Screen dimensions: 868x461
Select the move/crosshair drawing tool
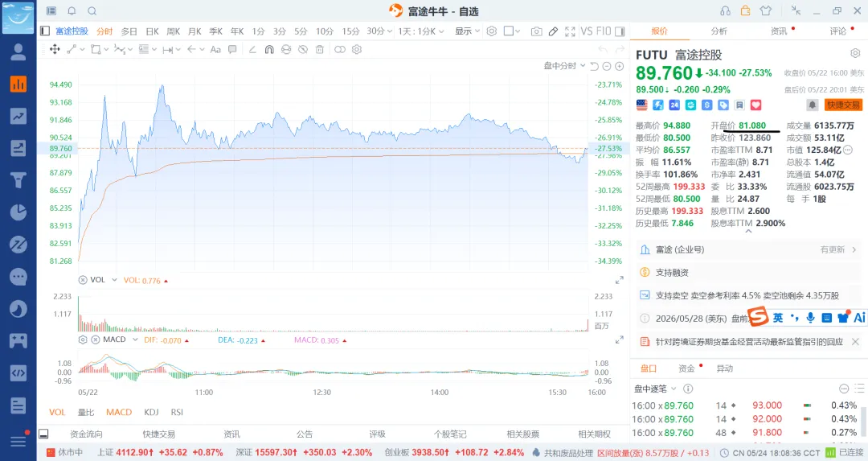pos(55,49)
